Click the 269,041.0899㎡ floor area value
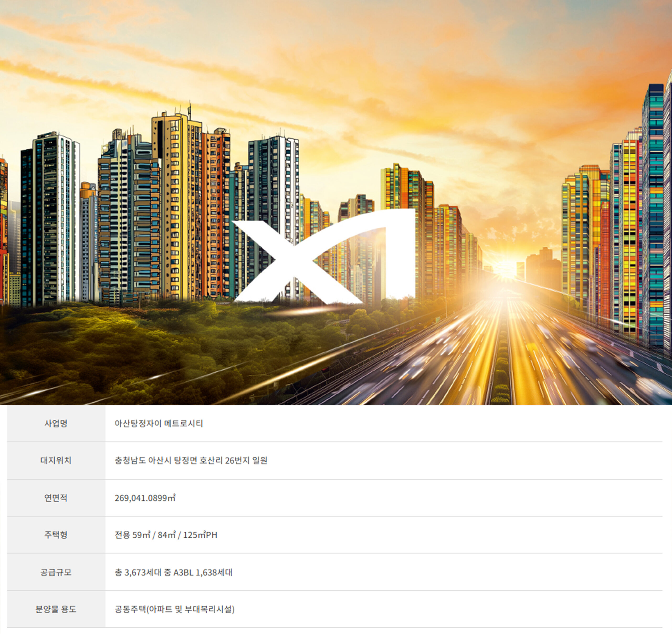Viewport: 672px width, 634px height. pyautogui.click(x=145, y=498)
